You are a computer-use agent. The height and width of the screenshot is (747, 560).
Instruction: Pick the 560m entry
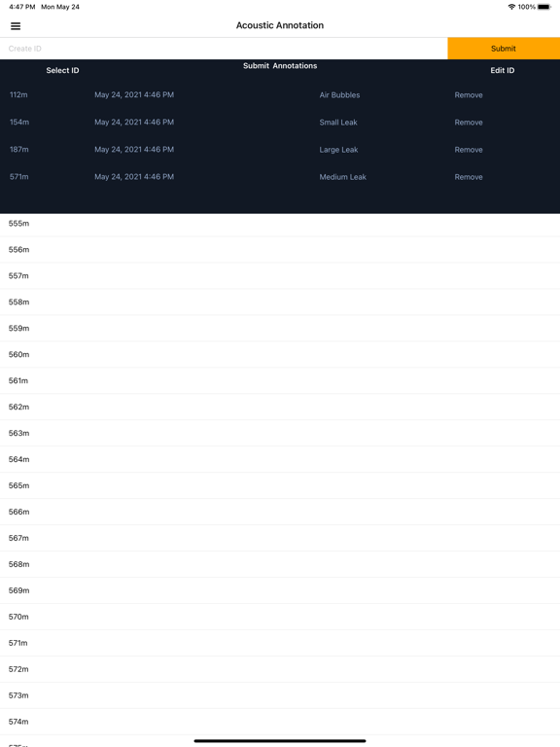coord(280,354)
